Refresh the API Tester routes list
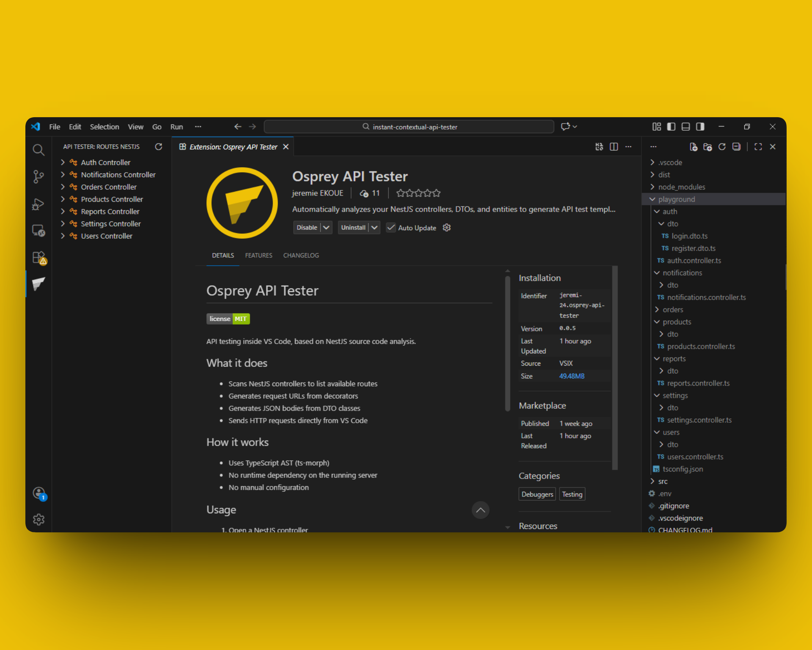This screenshot has height=650, width=812. [x=159, y=147]
